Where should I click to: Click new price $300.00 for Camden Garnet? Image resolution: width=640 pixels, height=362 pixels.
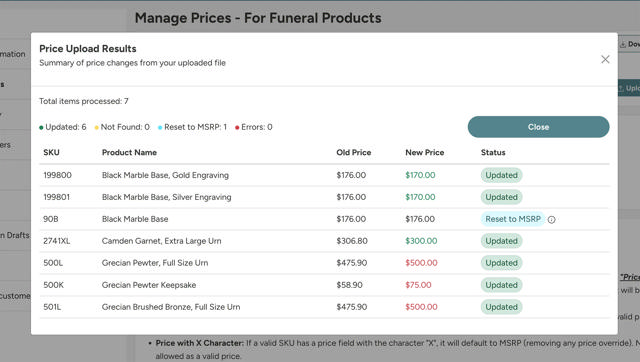[x=421, y=241]
